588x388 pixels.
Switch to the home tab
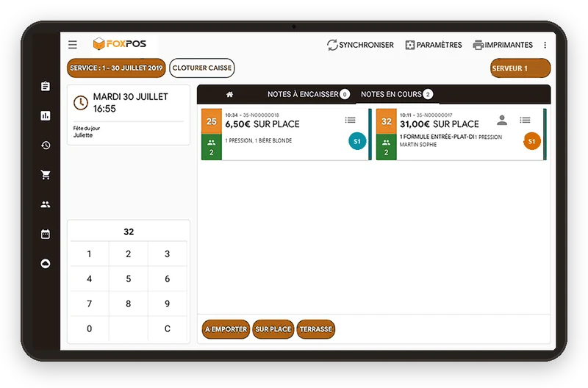(x=229, y=95)
